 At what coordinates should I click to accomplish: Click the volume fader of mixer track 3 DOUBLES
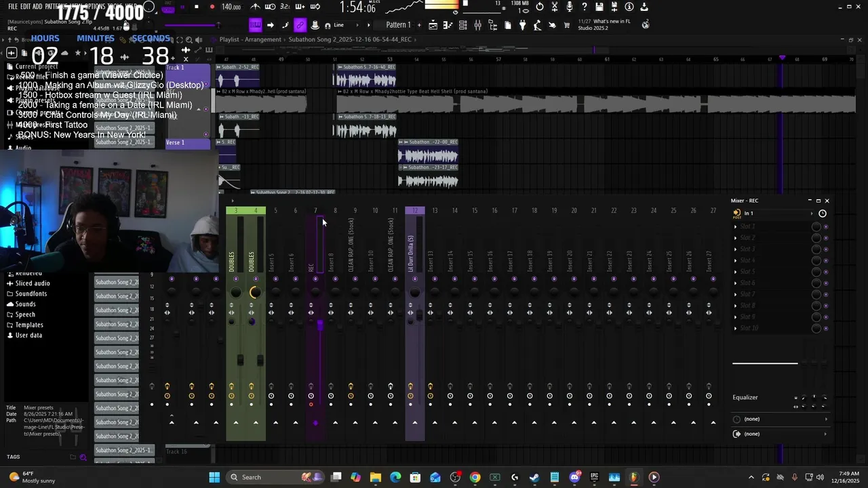[240, 359]
